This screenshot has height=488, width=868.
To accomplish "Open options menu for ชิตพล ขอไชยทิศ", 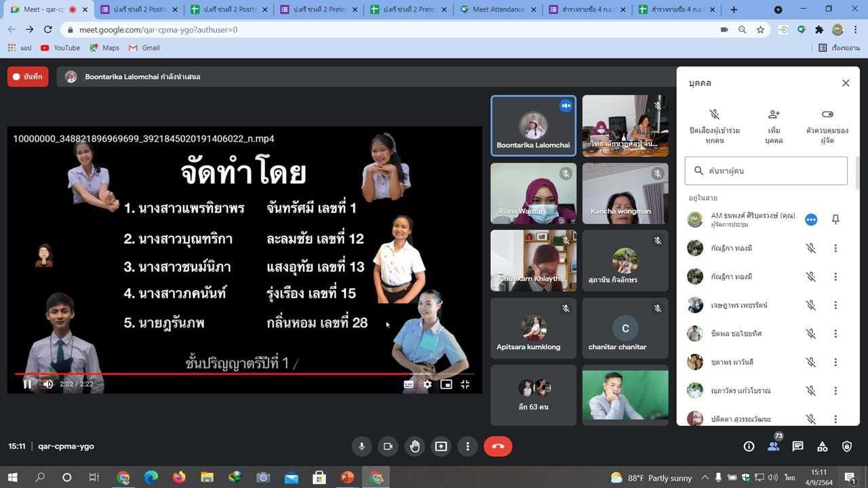I will coord(835,334).
